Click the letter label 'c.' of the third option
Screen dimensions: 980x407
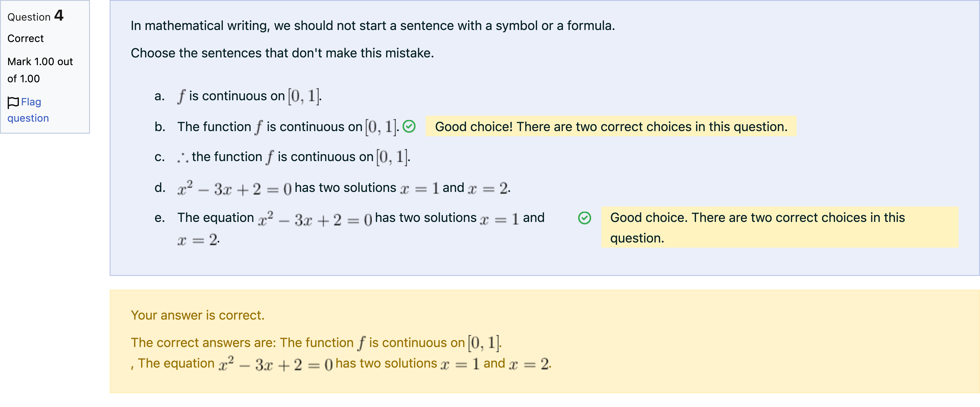(x=160, y=157)
